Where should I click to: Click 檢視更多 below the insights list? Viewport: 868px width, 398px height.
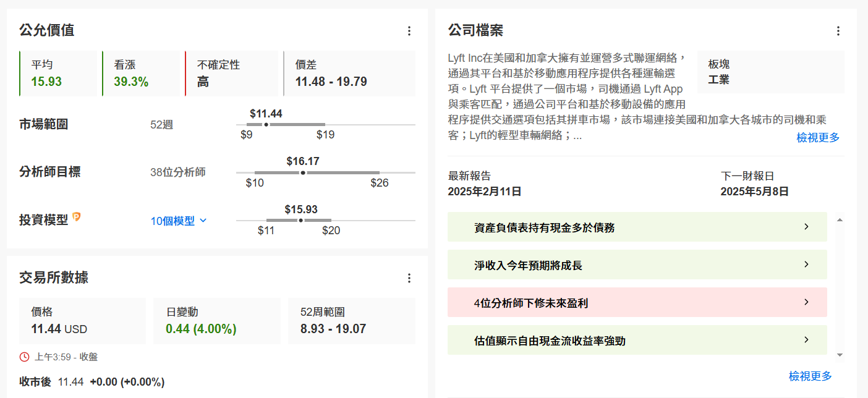[x=810, y=376]
